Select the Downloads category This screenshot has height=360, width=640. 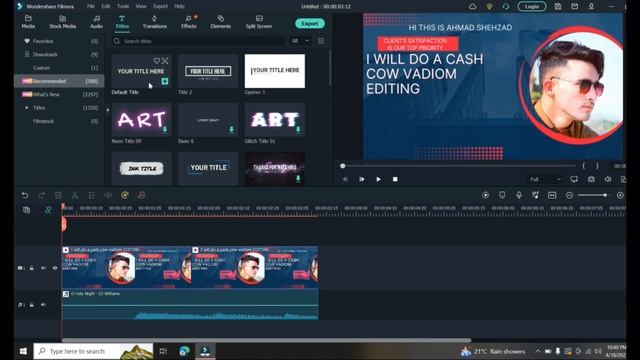pyautogui.click(x=60, y=54)
